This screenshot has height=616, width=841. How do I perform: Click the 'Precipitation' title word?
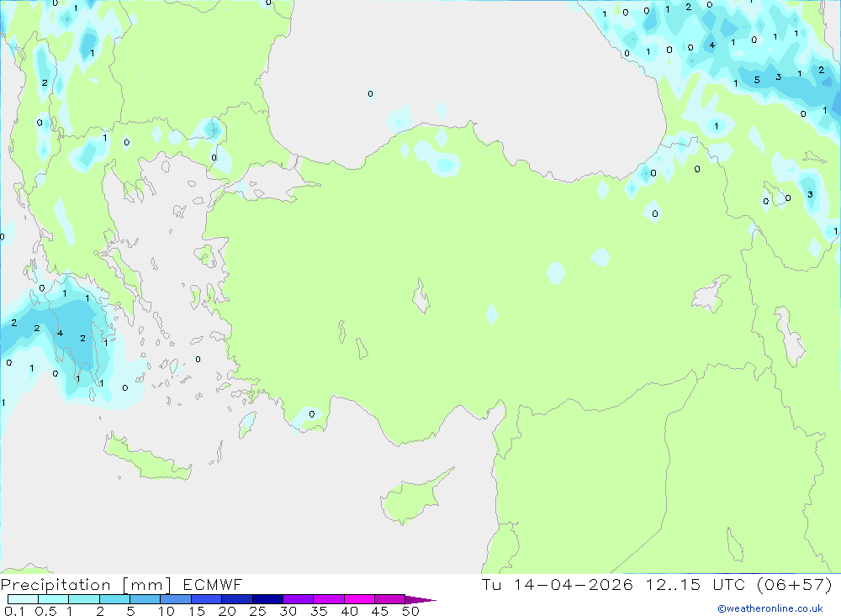56,585
